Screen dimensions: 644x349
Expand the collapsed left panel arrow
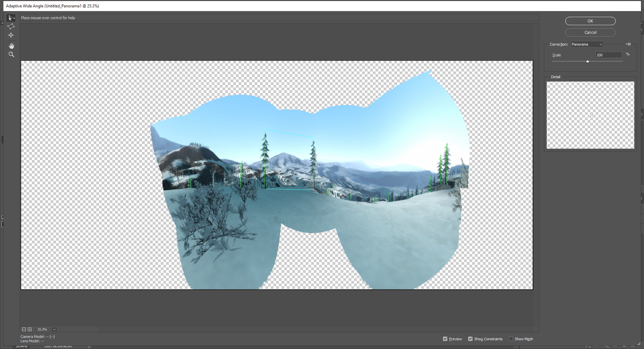click(2, 23)
